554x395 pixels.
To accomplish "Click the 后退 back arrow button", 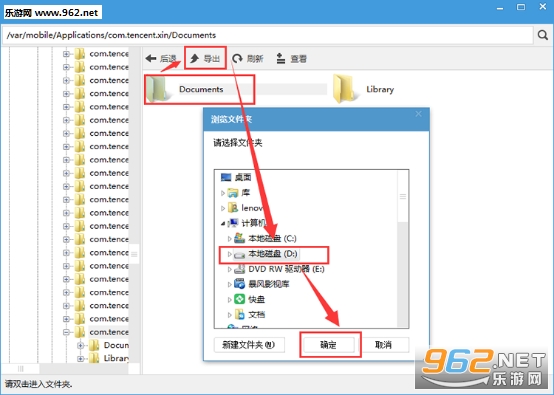I will (x=151, y=58).
